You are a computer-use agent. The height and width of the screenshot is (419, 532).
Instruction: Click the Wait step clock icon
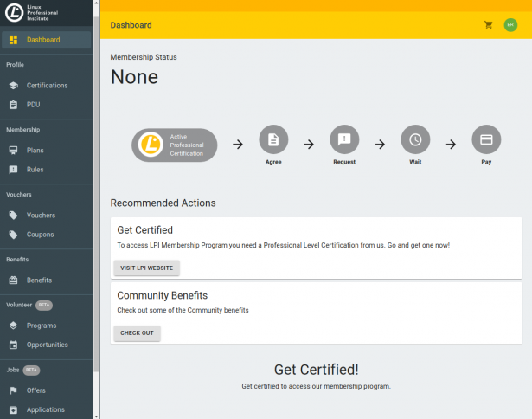tap(415, 139)
